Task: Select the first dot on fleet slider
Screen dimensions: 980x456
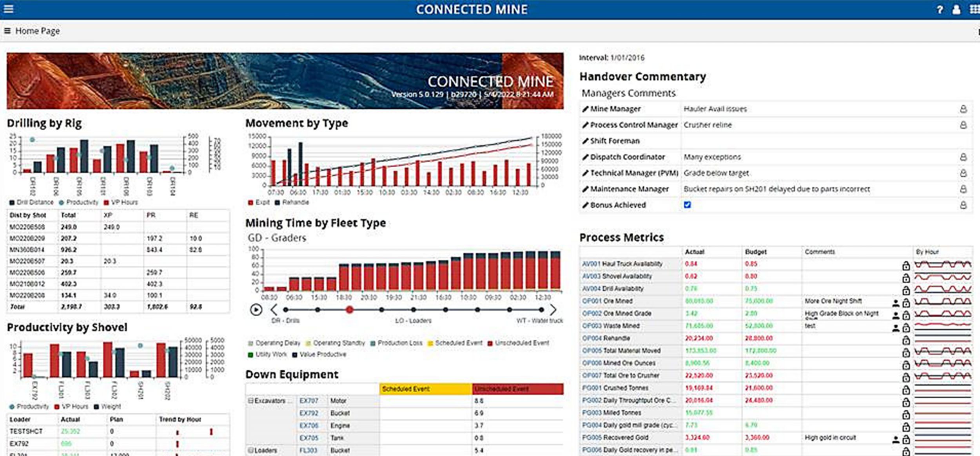Action: point(286,310)
